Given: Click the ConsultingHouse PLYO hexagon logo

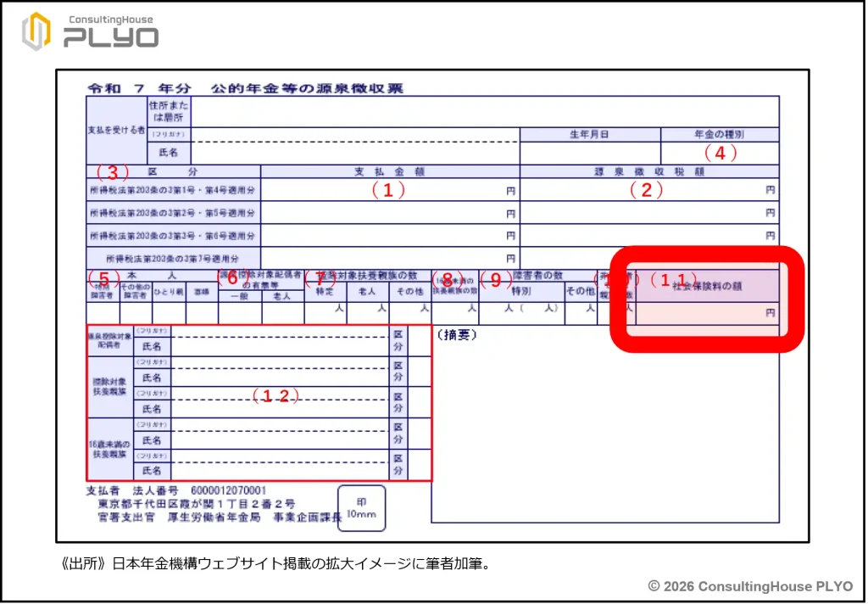Looking at the screenshot, I should [36, 31].
